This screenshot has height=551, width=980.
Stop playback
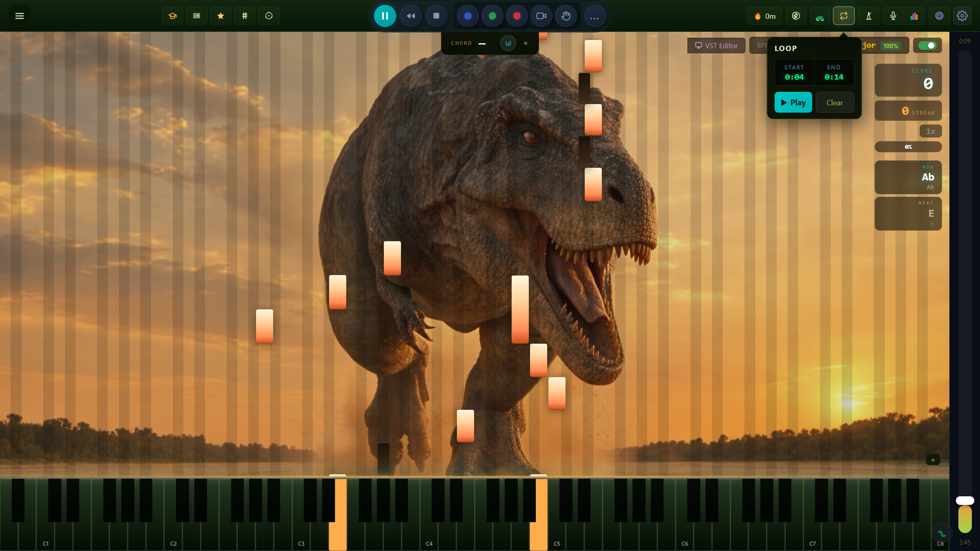436,16
